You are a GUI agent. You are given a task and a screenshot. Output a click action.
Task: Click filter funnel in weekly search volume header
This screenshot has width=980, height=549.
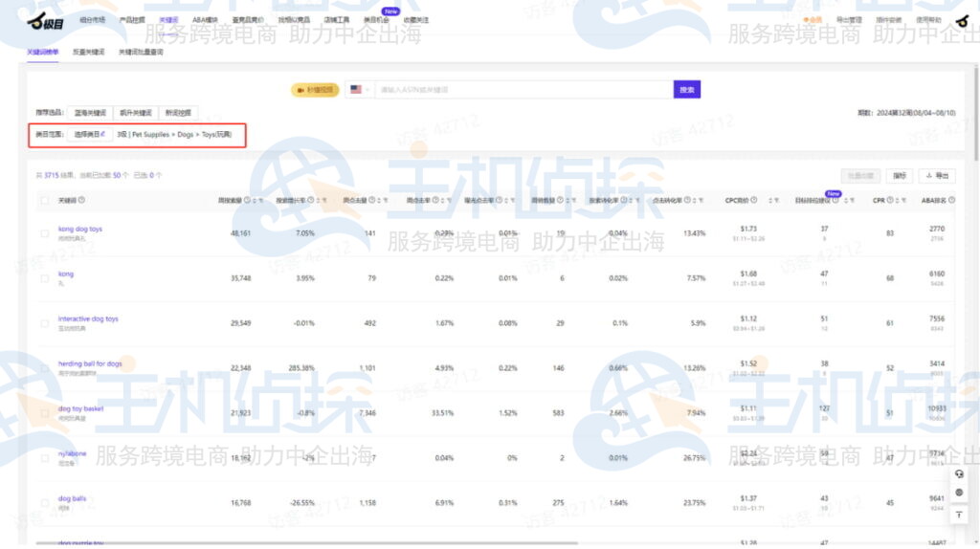260,201
